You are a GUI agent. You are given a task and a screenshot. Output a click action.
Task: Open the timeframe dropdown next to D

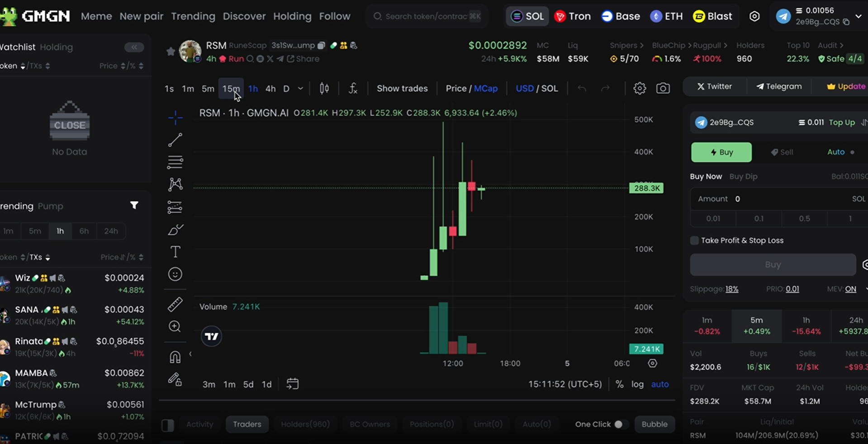point(299,89)
